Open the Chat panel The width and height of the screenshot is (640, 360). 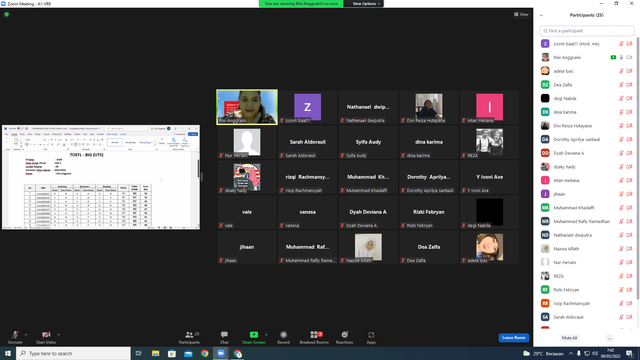point(224,337)
